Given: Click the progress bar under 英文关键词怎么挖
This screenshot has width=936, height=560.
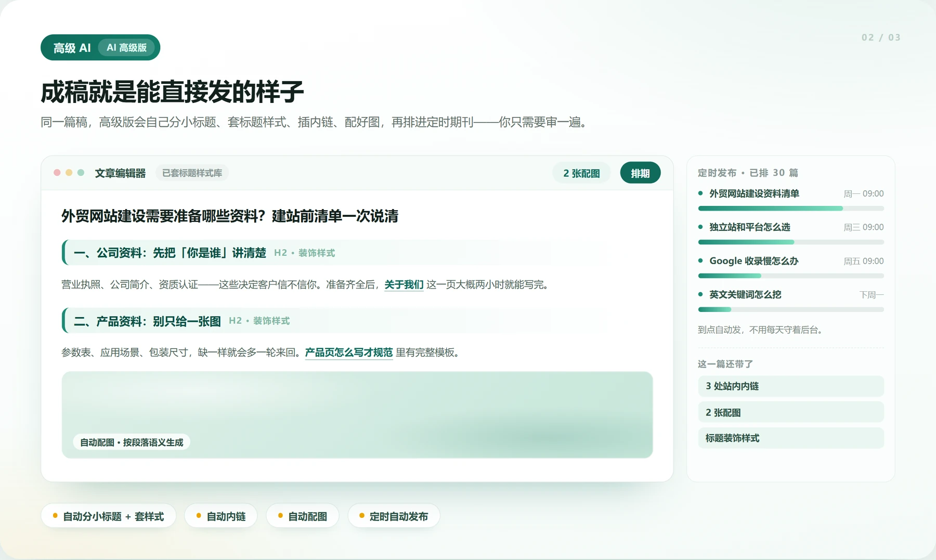Looking at the screenshot, I should click(x=791, y=309).
